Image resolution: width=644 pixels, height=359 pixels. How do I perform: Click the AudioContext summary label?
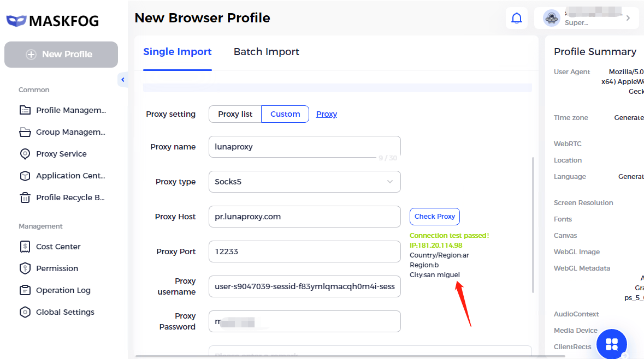(576, 314)
